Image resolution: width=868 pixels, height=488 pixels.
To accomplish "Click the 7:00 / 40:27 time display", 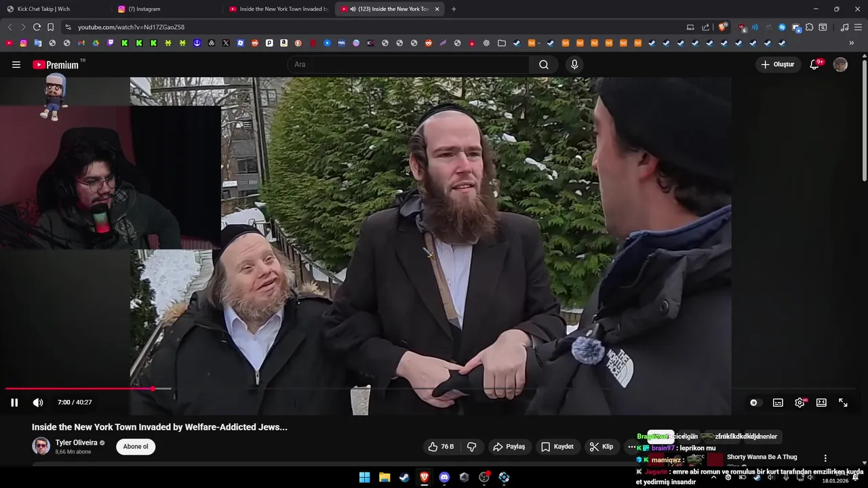I will click(75, 403).
